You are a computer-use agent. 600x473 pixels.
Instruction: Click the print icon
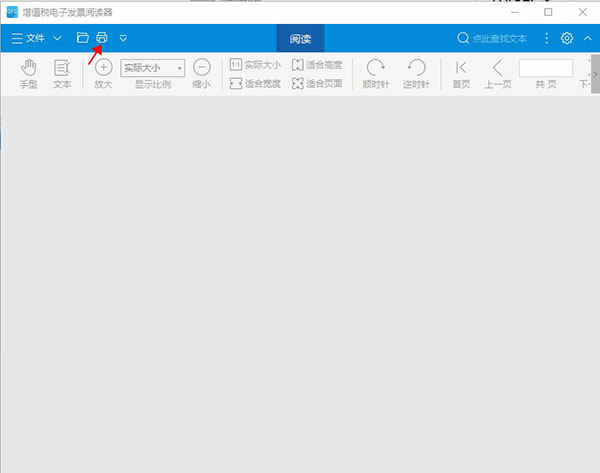pyautogui.click(x=102, y=38)
